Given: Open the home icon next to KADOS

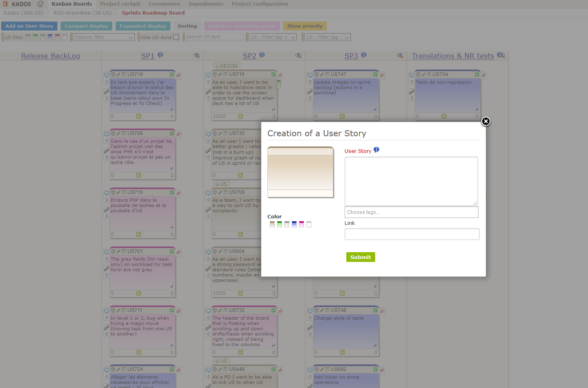Looking at the screenshot, I should tap(40, 4).
